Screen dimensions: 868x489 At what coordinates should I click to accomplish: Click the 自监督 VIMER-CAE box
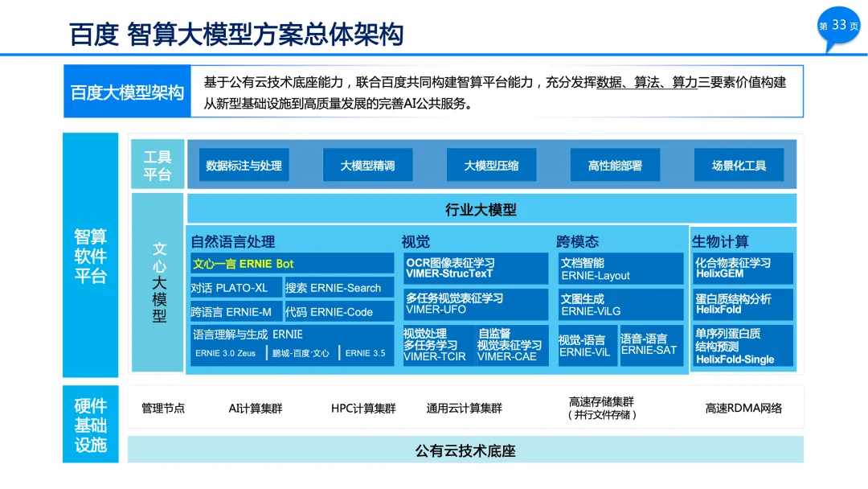coord(513,346)
